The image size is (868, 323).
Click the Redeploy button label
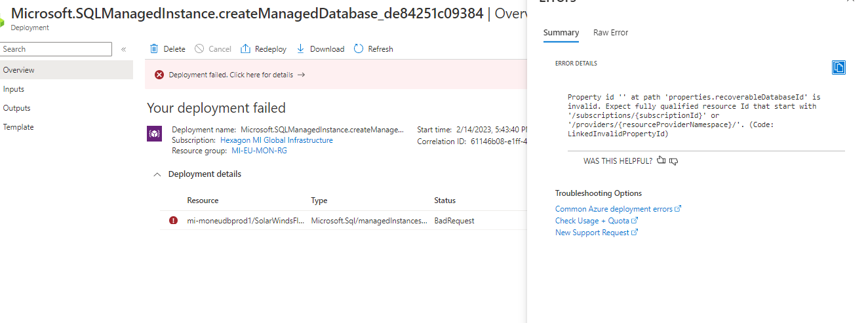[271, 49]
